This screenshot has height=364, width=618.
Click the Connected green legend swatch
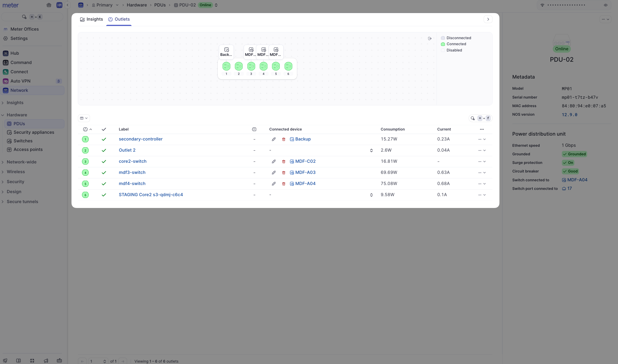pyautogui.click(x=443, y=44)
